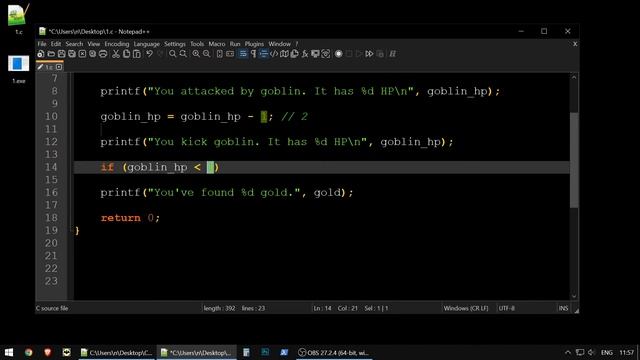
Task: Toggle synchronize horizontal scrolling icon
Action: click(x=230, y=54)
